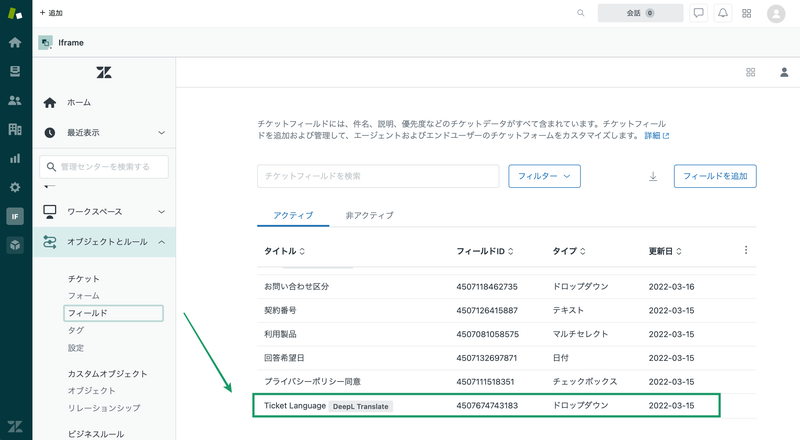Click the Iframe tab icon
This screenshot has height=440, width=800.
(45, 42)
